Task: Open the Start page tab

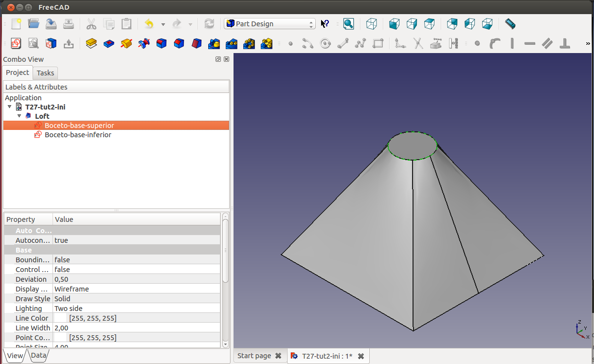Action: [x=254, y=356]
